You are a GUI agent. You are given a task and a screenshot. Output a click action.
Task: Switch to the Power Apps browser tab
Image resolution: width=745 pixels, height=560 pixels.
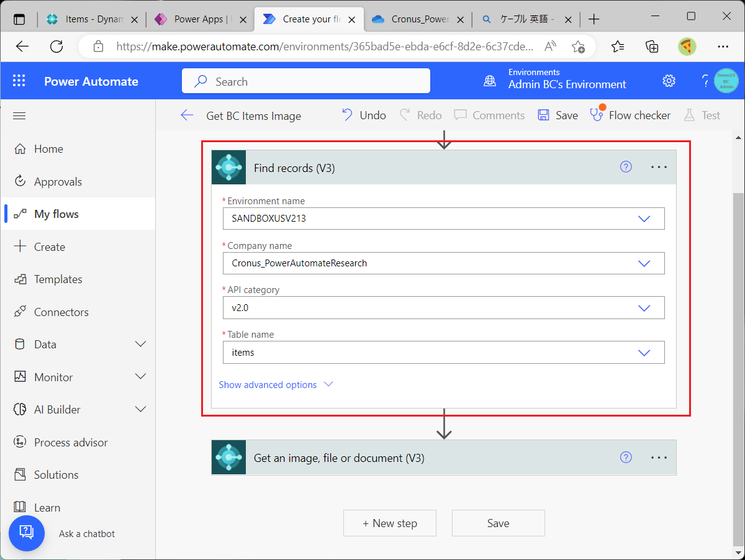198,19
